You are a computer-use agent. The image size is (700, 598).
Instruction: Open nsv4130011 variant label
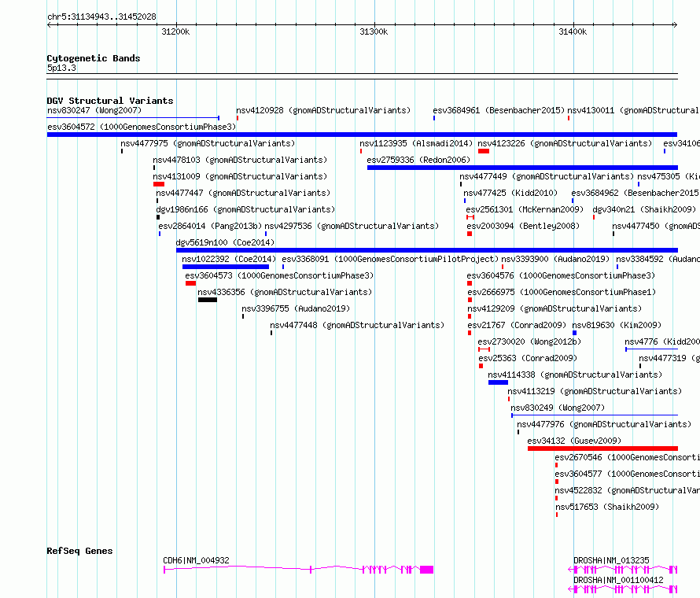(x=633, y=110)
